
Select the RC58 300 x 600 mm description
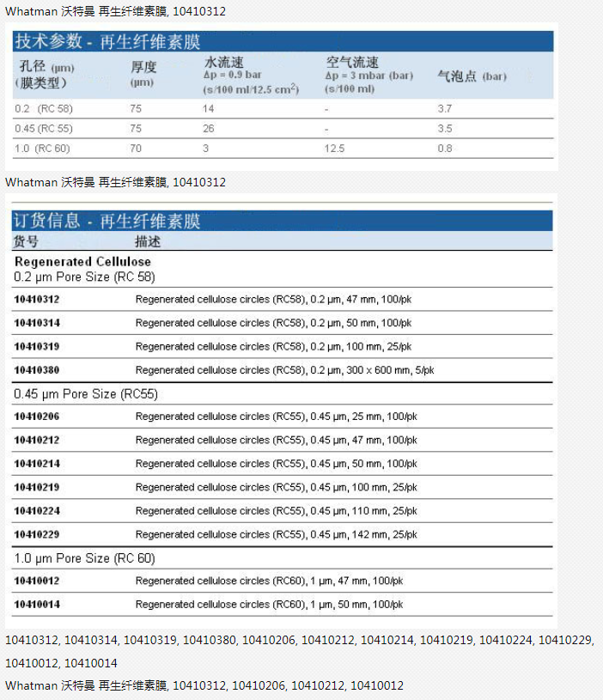tap(284, 370)
